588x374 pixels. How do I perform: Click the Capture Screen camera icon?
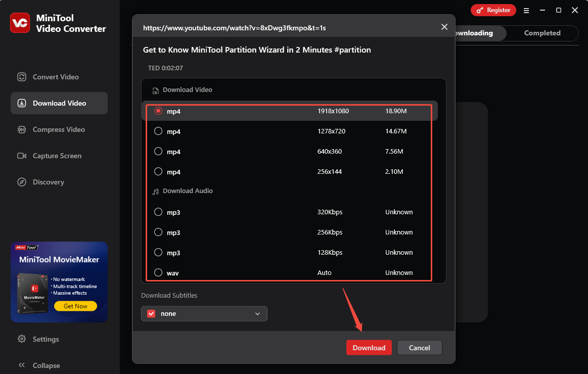(x=22, y=156)
